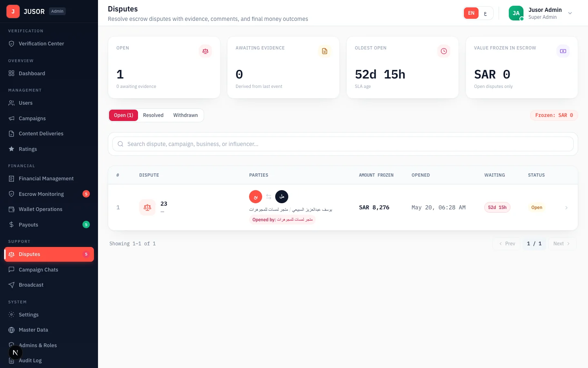
Task: Click the AMOUNT FROZEN column header
Action: (376, 175)
